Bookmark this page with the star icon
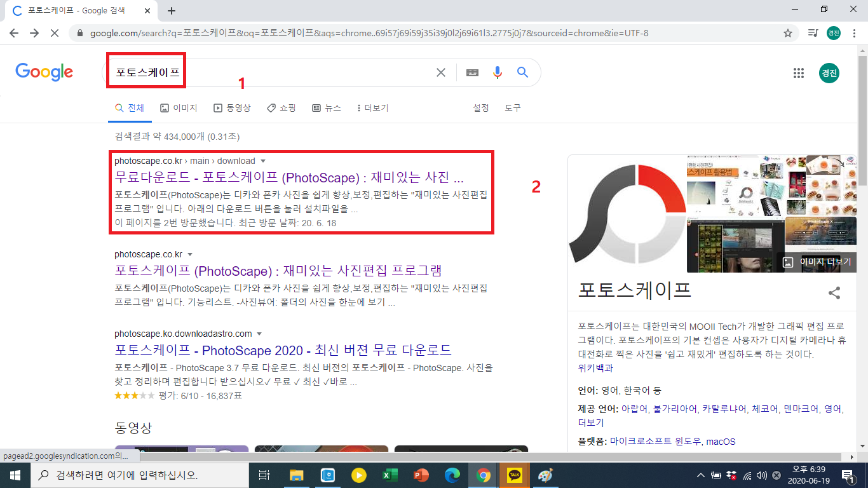868x488 pixels. [x=788, y=33]
